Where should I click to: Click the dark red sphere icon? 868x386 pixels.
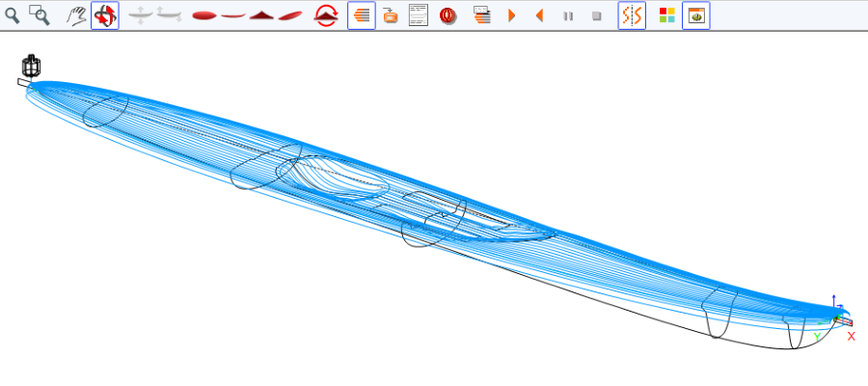click(448, 15)
